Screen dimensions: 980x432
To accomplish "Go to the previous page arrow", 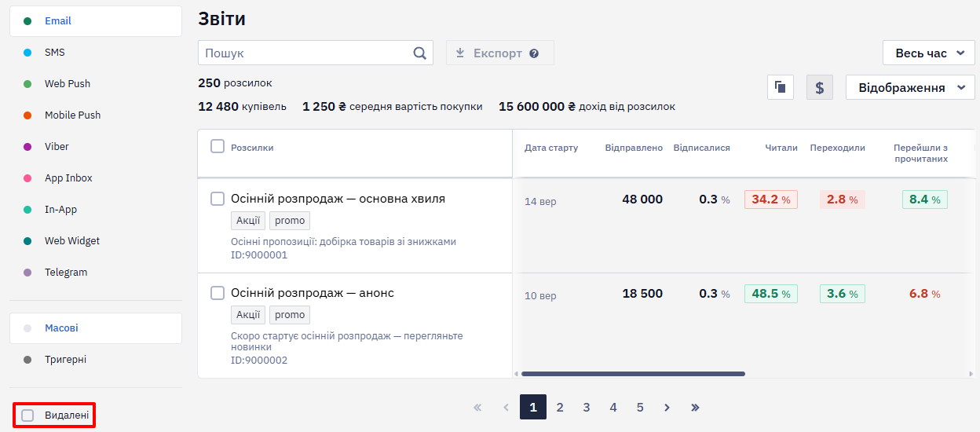I will pos(506,408).
